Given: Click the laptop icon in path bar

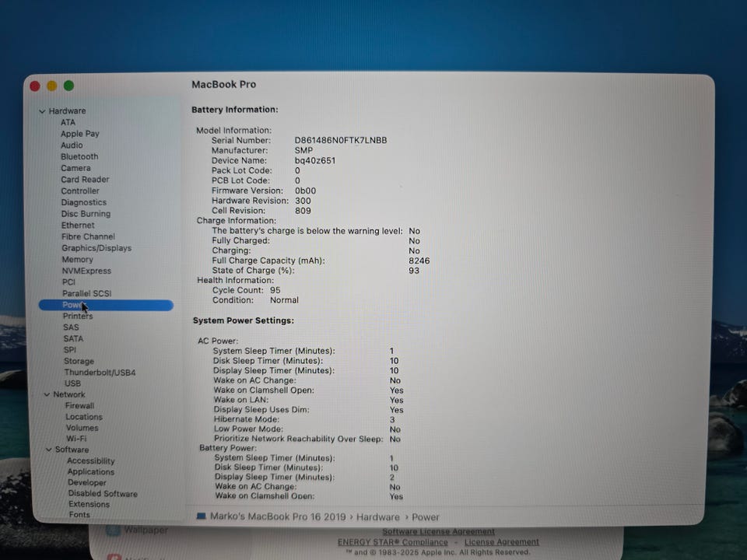Looking at the screenshot, I should point(201,516).
